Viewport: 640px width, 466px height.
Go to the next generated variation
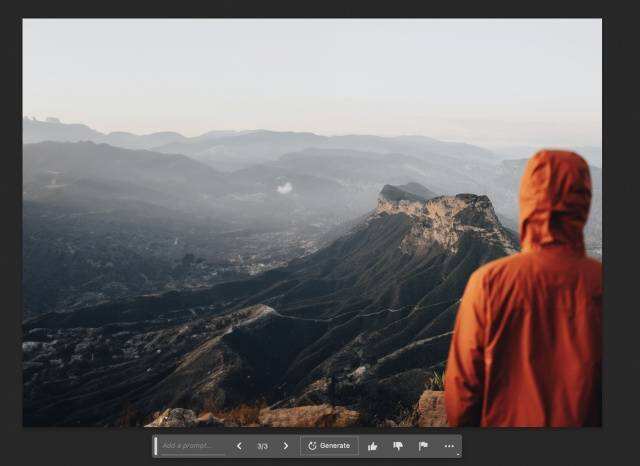(x=285, y=446)
